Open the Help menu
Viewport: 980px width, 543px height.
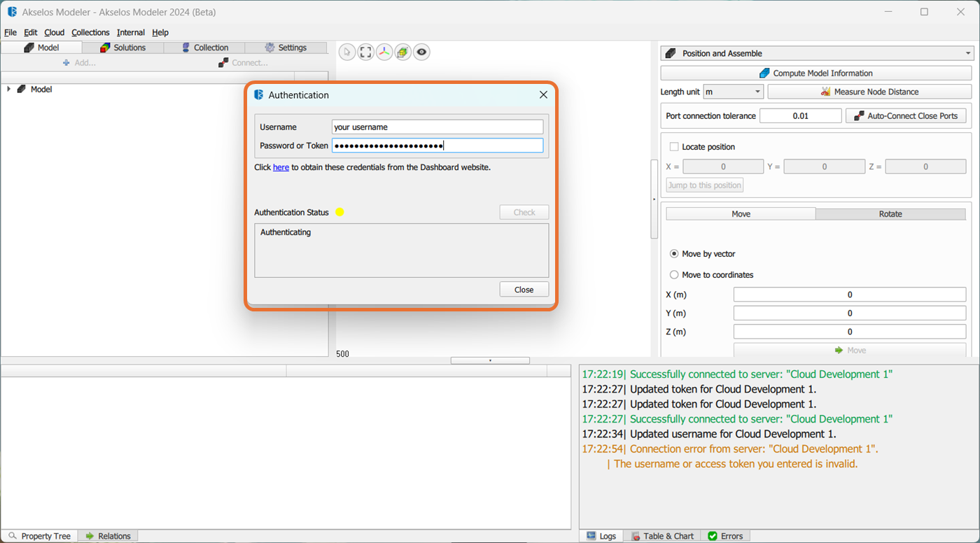pyautogui.click(x=160, y=32)
